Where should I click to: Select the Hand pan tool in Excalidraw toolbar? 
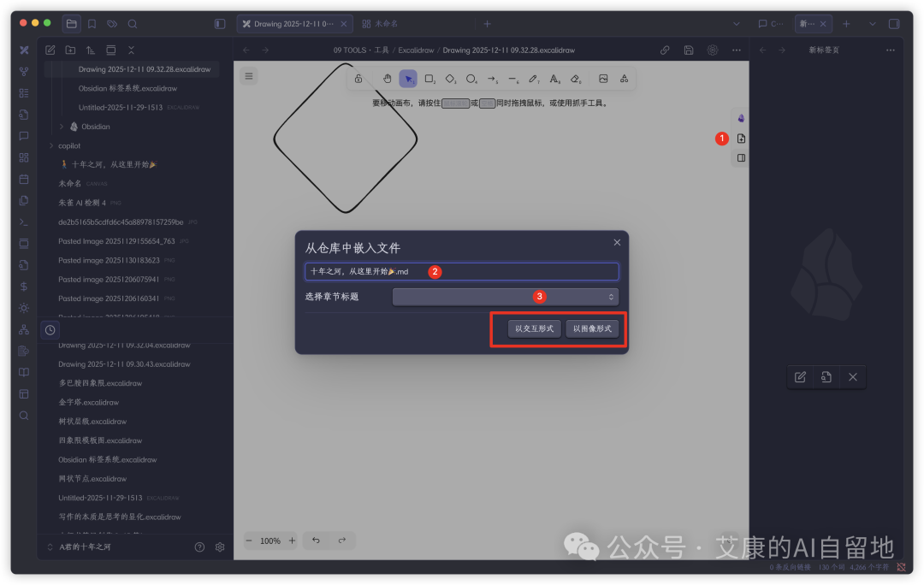[388, 79]
